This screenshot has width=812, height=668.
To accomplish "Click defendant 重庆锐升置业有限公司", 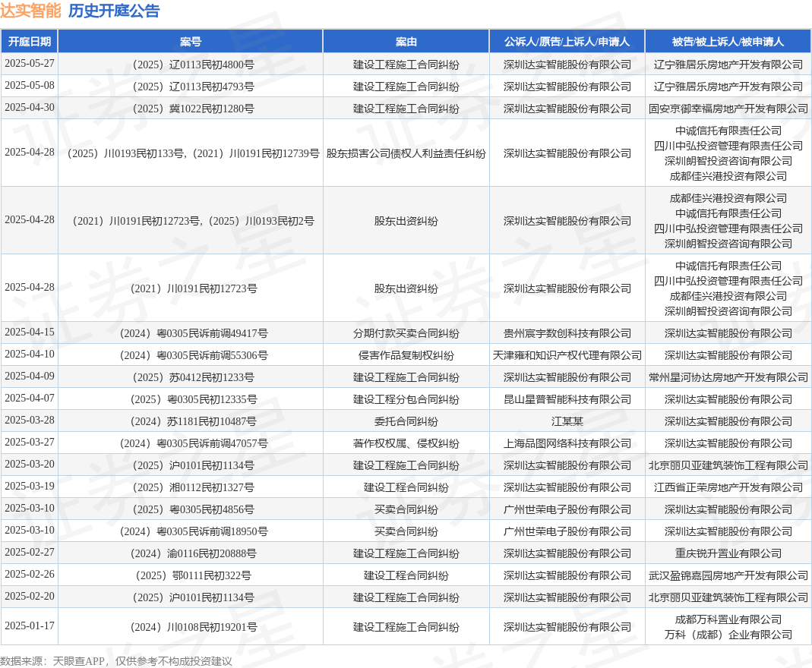I will 728,553.
